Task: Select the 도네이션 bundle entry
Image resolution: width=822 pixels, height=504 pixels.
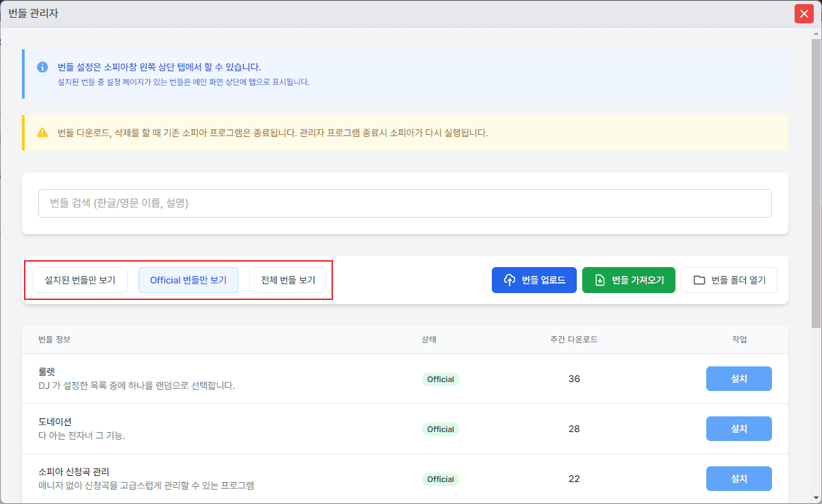Action: [x=206, y=429]
